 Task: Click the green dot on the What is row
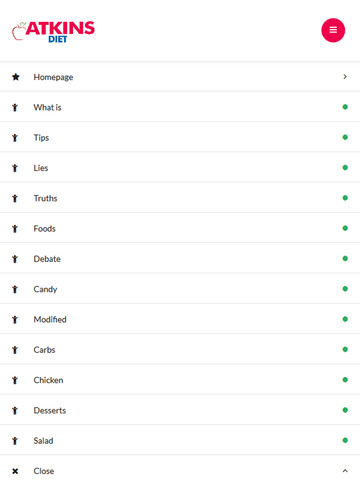[x=345, y=107]
